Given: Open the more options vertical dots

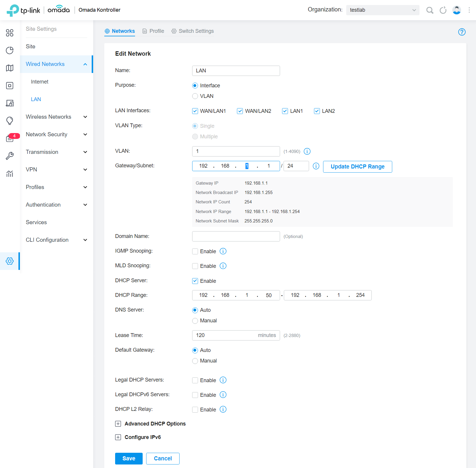Looking at the screenshot, I should (469, 10).
